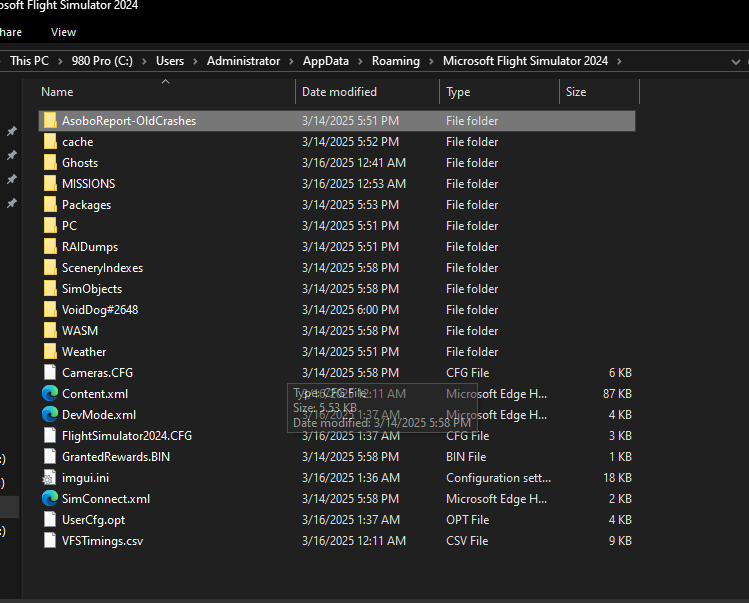Click CSV File type of VFSTimings.csv
Viewport: 749px width, 603px height.
tap(467, 541)
